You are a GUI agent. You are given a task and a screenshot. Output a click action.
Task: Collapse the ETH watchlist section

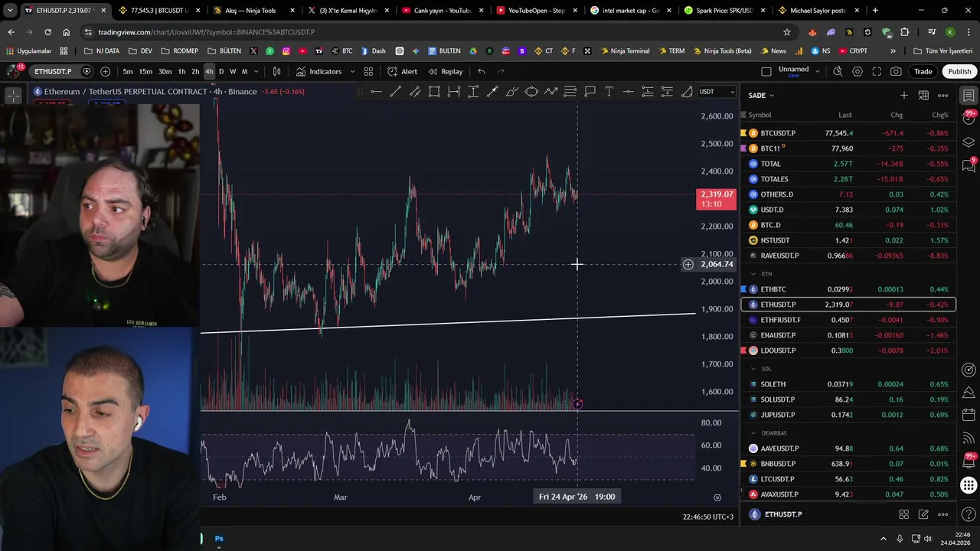753,274
